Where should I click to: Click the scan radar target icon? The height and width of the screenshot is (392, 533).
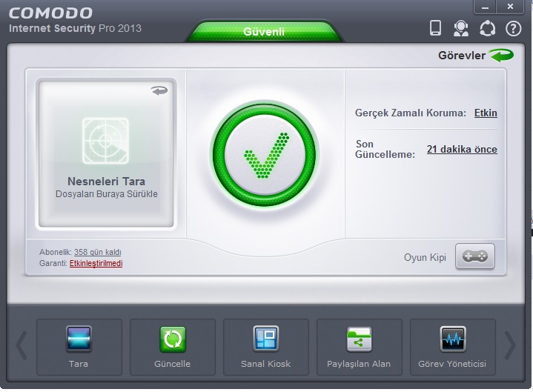click(105, 140)
